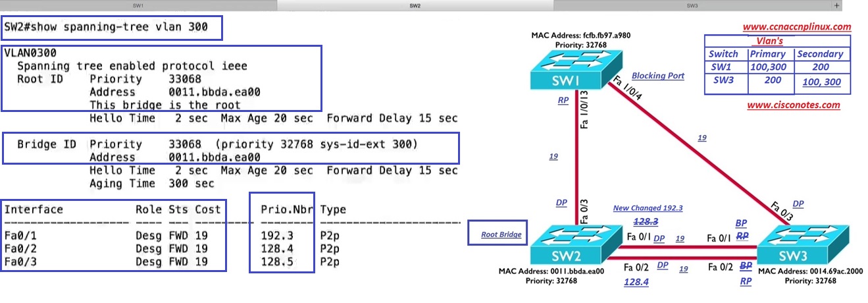Click the '100,300' Primary cell for SW1
The width and height of the screenshot is (868, 303).
(x=768, y=67)
